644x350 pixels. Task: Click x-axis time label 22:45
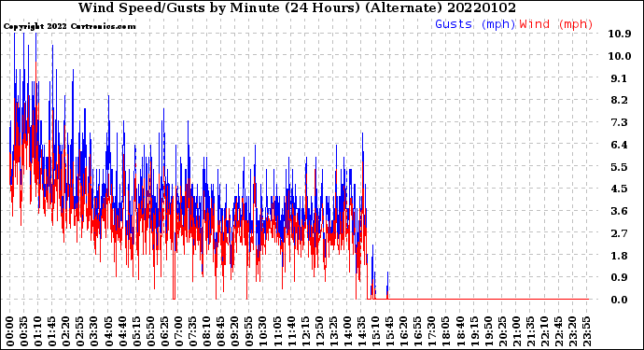558,331
